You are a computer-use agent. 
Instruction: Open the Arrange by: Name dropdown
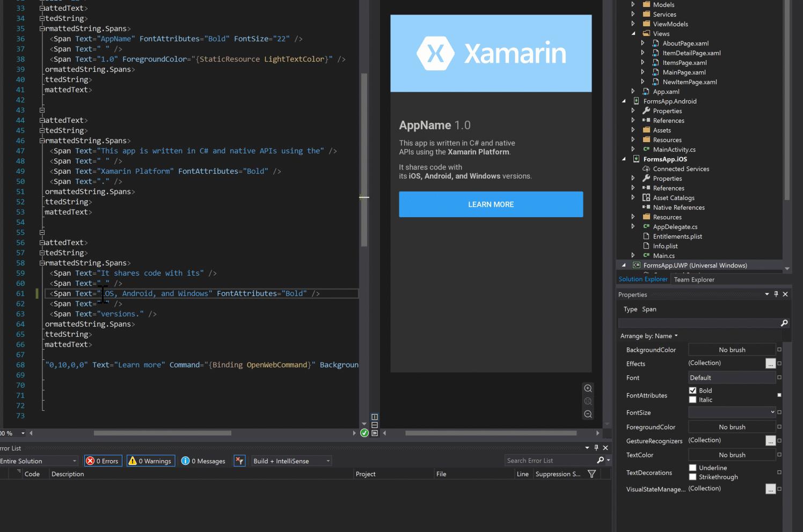point(649,336)
